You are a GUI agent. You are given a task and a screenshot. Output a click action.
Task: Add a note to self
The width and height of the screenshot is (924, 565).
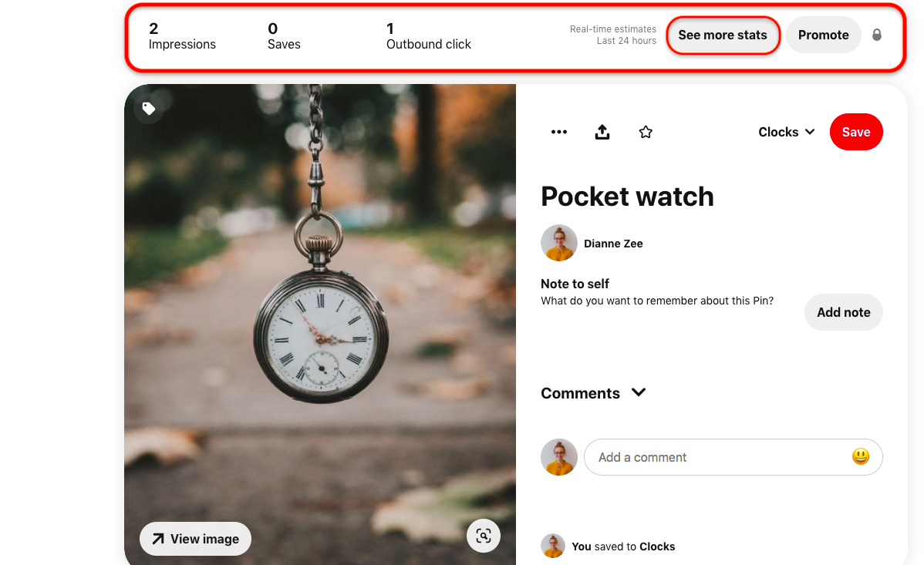[843, 312]
